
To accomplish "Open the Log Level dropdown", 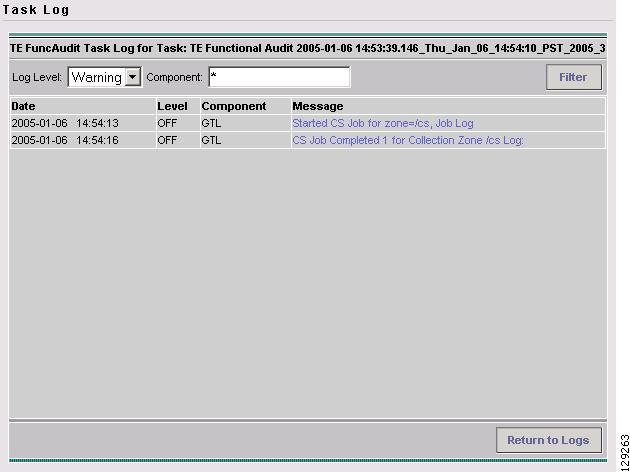I will 104,77.
